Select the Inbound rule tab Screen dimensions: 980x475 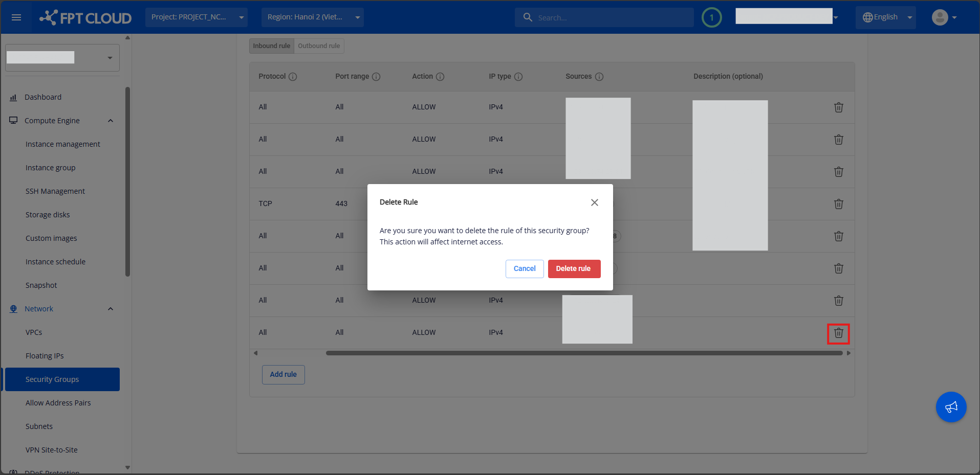pos(271,46)
